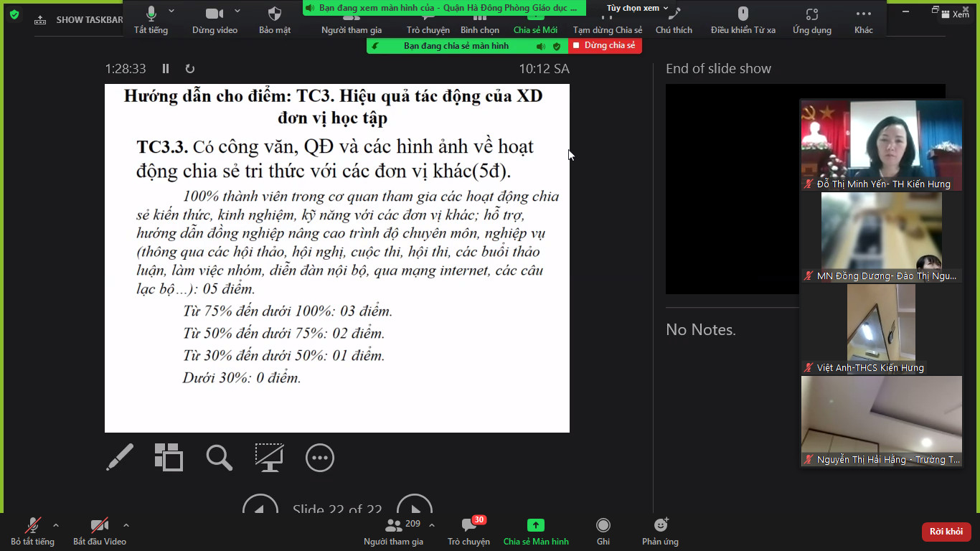
Task: Open the see all slides grid
Action: click(x=169, y=458)
